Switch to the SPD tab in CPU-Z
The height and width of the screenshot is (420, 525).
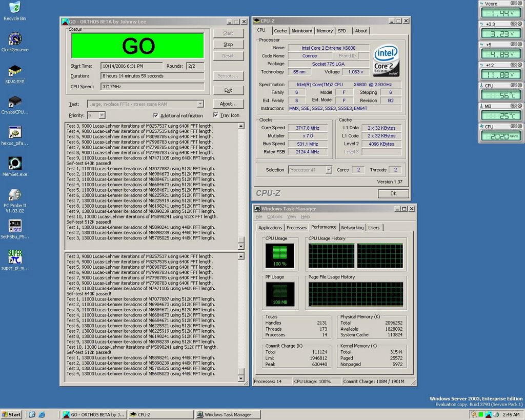[341, 31]
